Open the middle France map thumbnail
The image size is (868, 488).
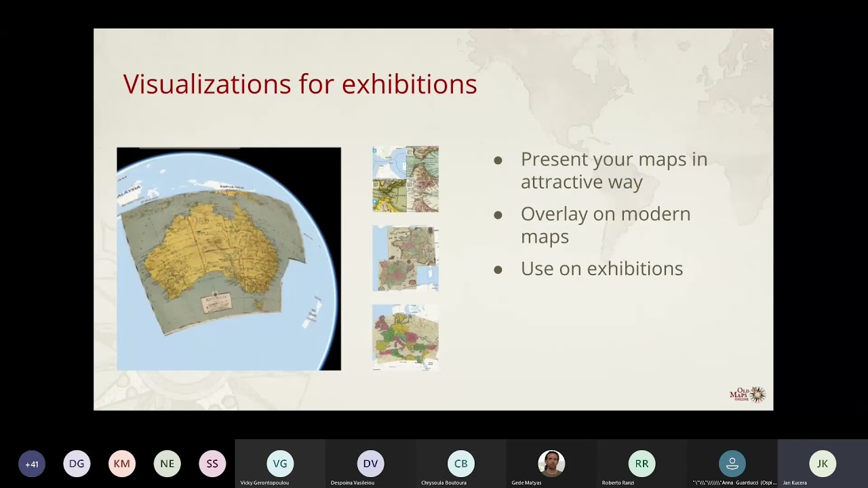406,258
